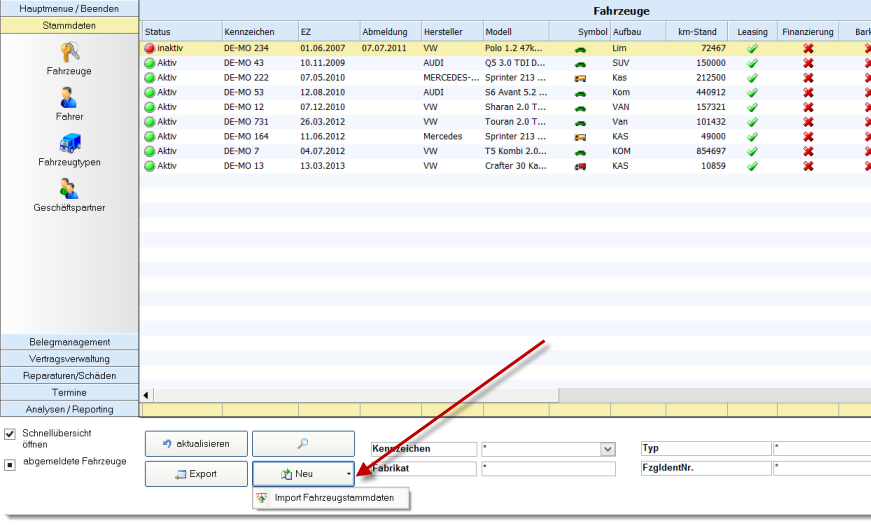
Task: Click Leasing checkmark for DE-MO 234
Action: click(752, 48)
